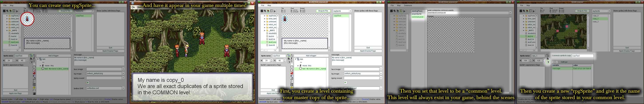Click the red circle trigger icon in the 'You can create one rpgSprite' panel
Screen dimensions: 644x104
(x=34, y=73)
